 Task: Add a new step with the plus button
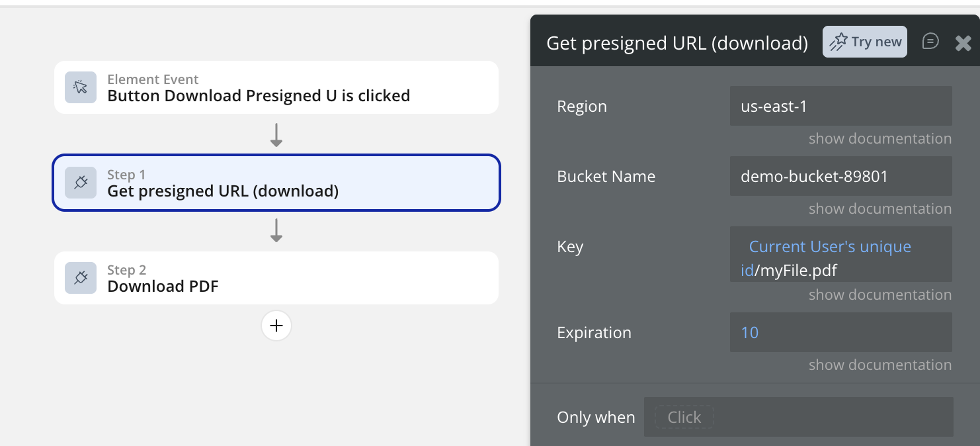click(x=276, y=326)
